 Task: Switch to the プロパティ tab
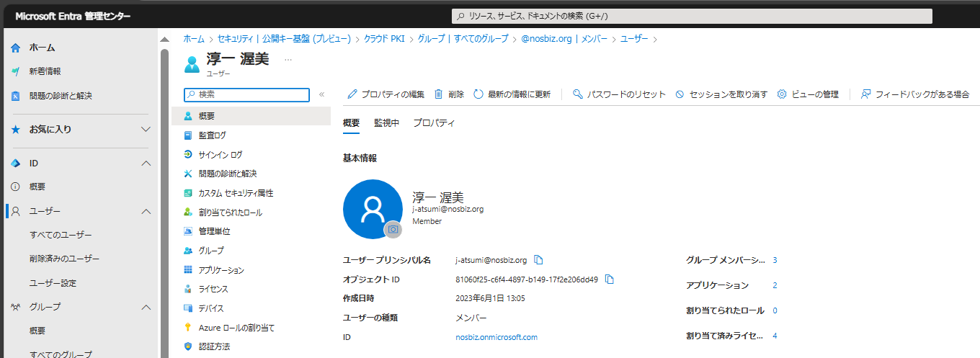coord(434,123)
